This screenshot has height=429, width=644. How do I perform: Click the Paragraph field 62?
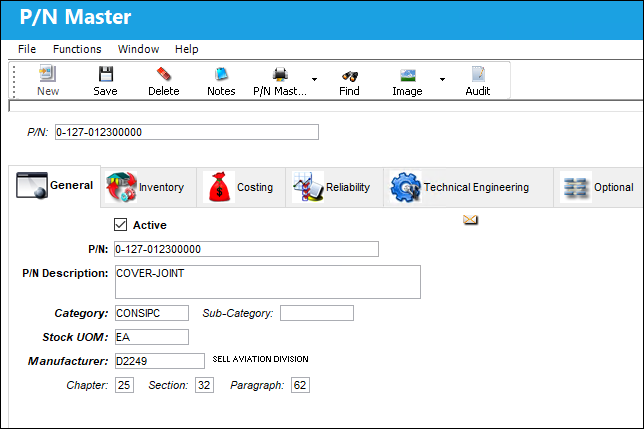click(300, 385)
